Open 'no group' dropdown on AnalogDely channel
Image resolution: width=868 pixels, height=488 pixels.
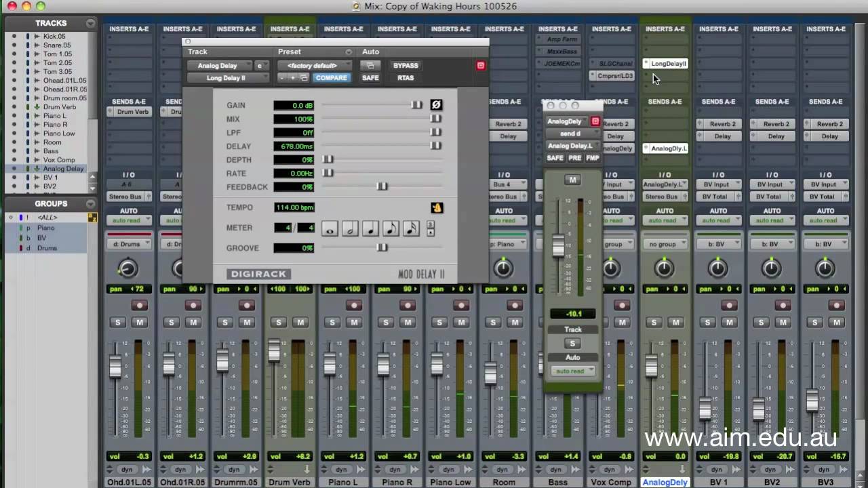665,244
